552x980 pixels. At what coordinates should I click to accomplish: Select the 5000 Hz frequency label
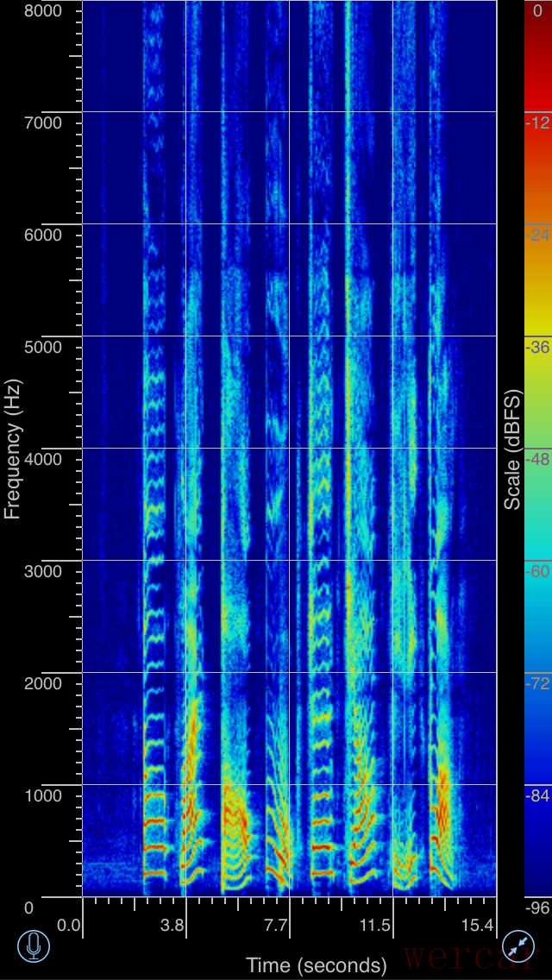[43, 347]
